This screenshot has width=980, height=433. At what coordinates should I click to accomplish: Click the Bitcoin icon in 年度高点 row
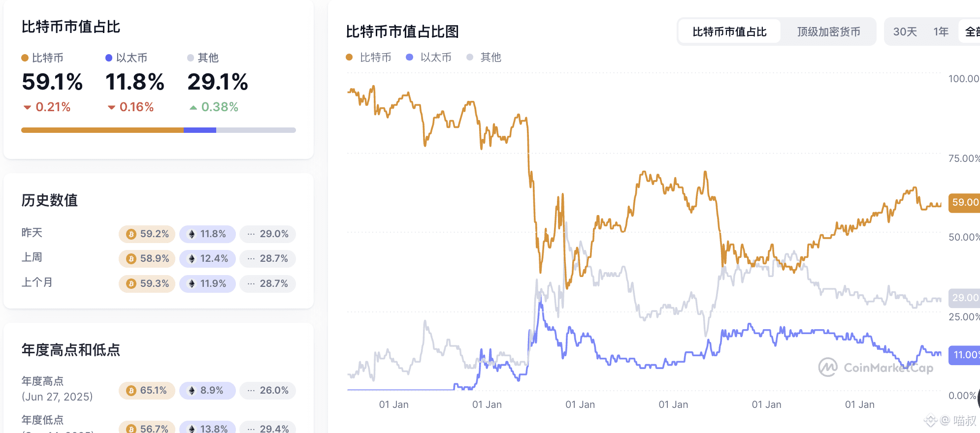131,390
